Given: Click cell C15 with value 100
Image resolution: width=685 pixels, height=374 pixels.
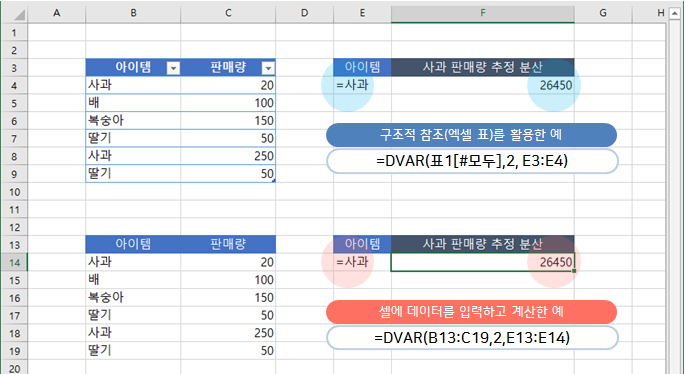Looking at the screenshot, I should [x=228, y=280].
